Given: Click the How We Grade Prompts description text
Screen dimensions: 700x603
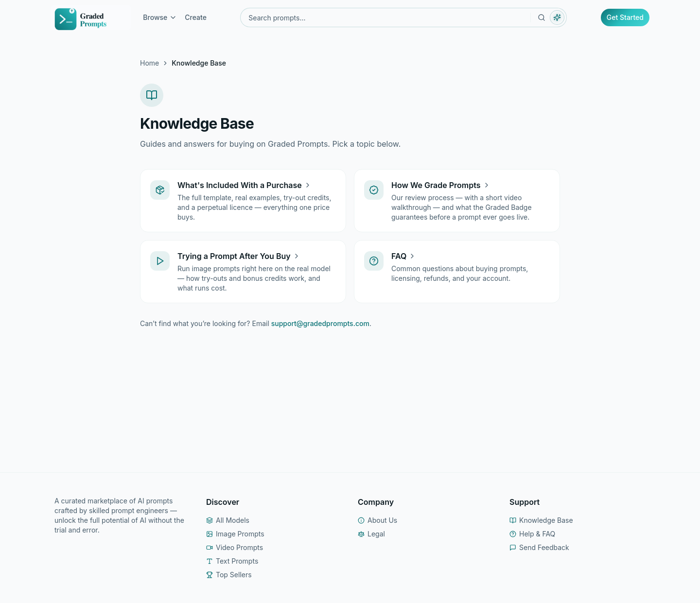Looking at the screenshot, I should pos(461,207).
